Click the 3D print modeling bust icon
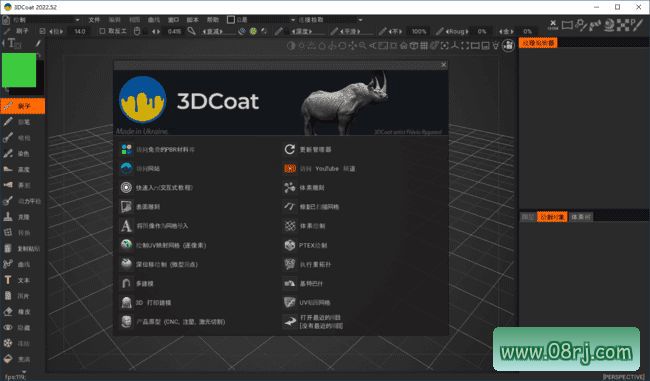This screenshot has height=381, width=650. [126, 303]
